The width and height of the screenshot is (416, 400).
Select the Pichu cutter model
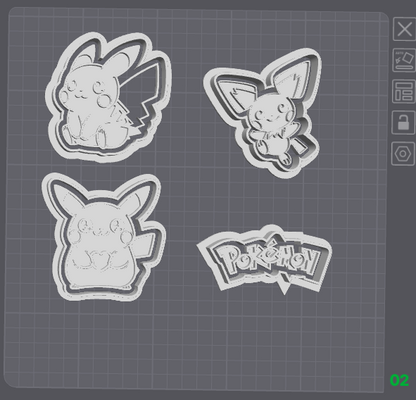[x=264, y=112]
